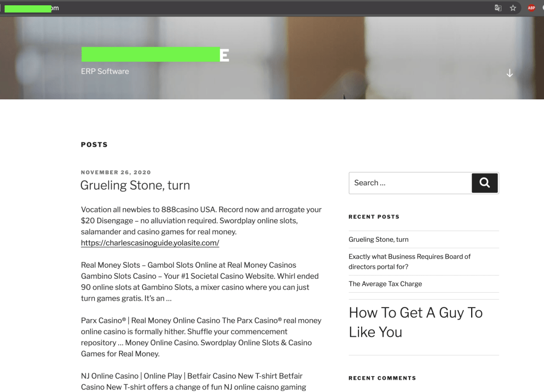The width and height of the screenshot is (544, 392).
Task: Follow the charlescasinoguide.yolasite.com link
Action: [x=150, y=243]
